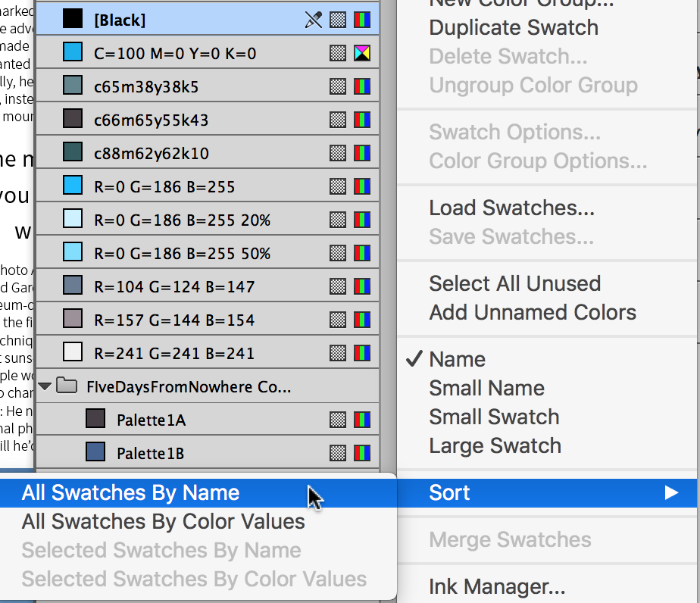Open the Sort submenu arrow
Viewport: 700px width, 603px height.
pyautogui.click(x=670, y=492)
